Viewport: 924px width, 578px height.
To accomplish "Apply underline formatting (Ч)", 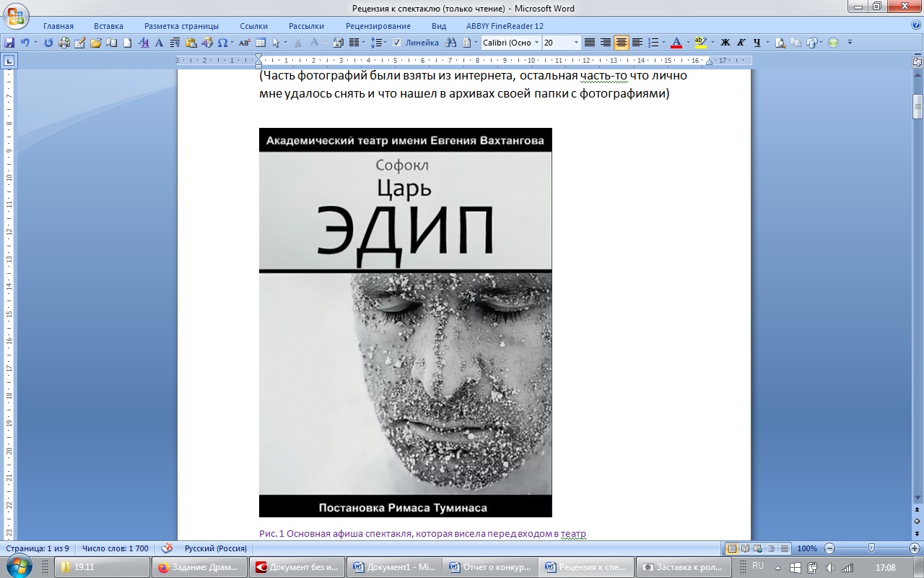I will pos(757,43).
